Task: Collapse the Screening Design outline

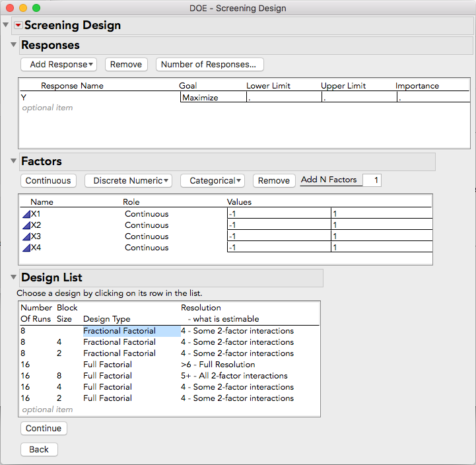Action: [x=6, y=26]
